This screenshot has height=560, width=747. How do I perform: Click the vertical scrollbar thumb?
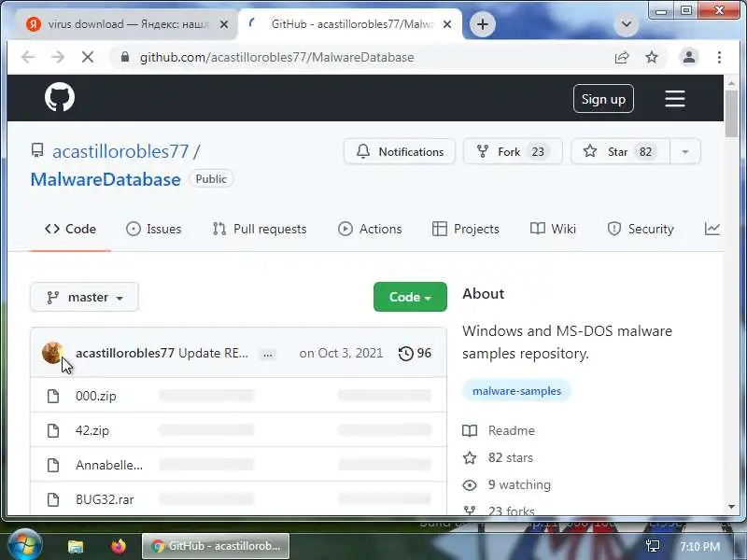tap(731, 114)
